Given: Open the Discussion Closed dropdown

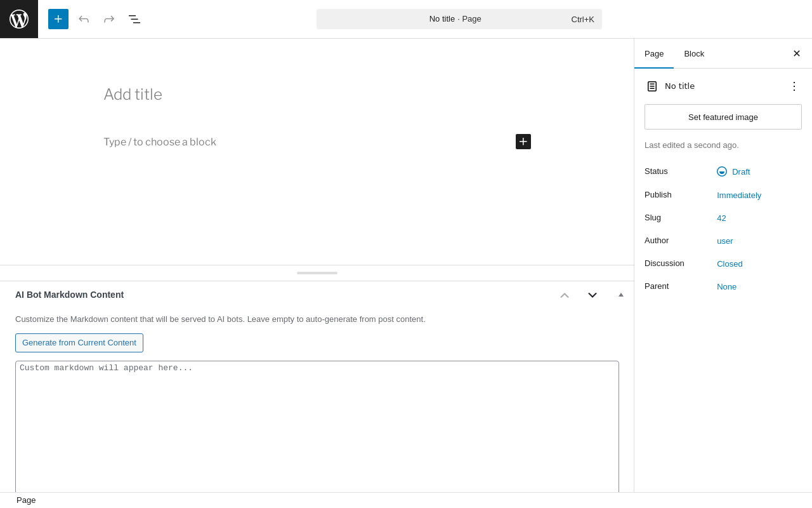Looking at the screenshot, I should (730, 264).
